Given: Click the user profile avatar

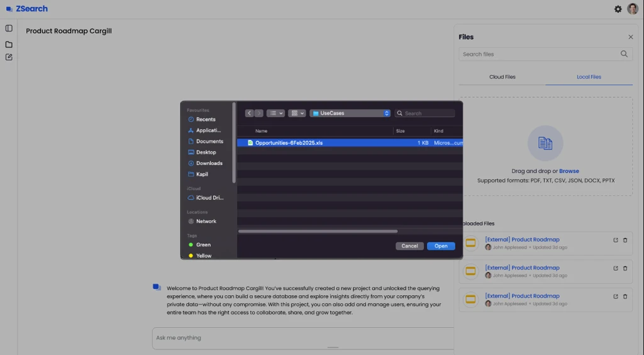Looking at the screenshot, I should [x=632, y=9].
